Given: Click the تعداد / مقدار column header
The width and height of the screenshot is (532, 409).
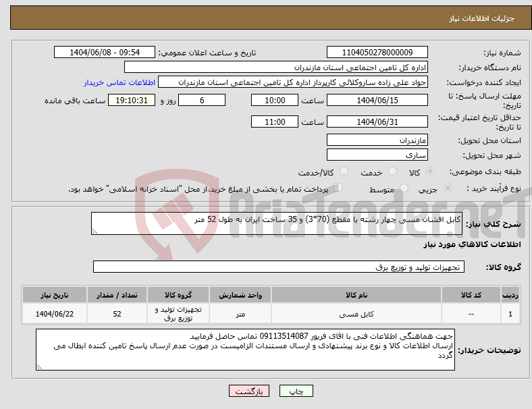Looking at the screenshot, I should click(x=117, y=295).
